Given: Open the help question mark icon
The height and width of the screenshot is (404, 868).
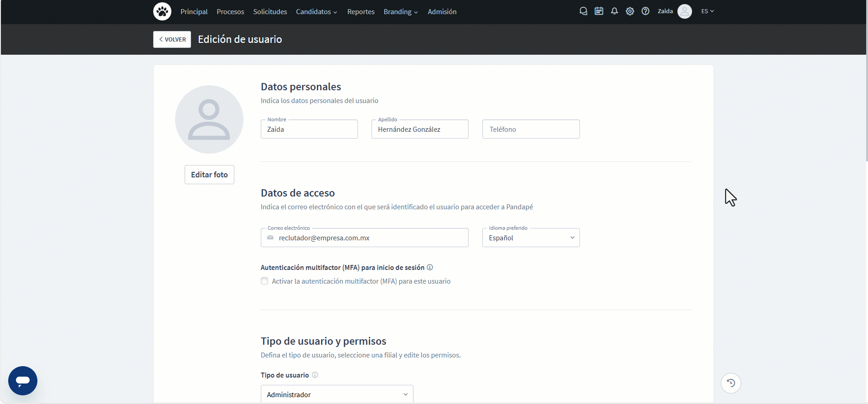Looking at the screenshot, I should point(645,11).
